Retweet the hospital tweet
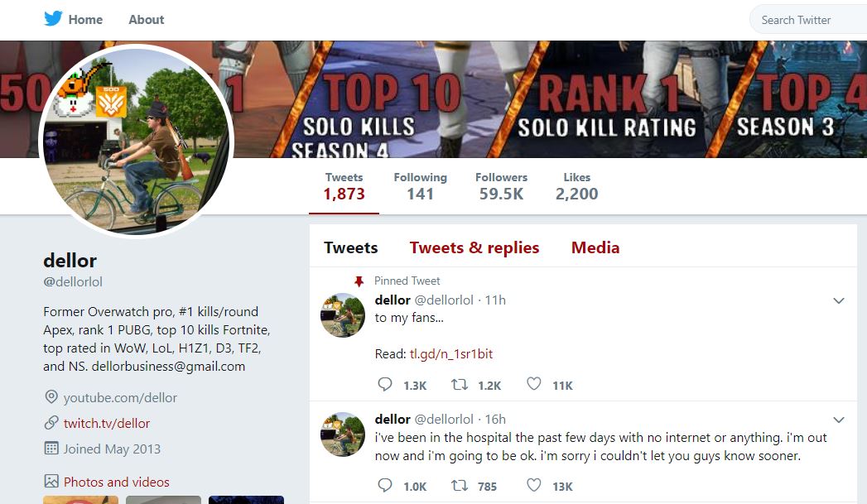The height and width of the screenshot is (504, 867). coord(459,486)
